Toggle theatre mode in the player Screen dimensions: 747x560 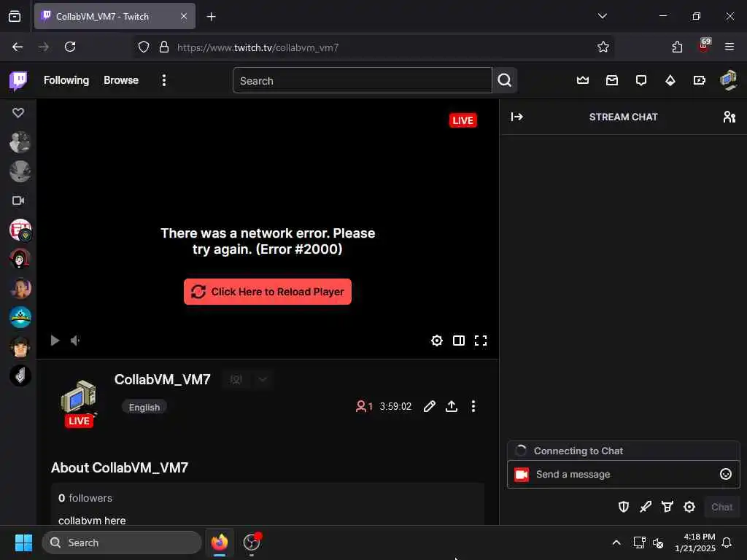[x=459, y=341]
